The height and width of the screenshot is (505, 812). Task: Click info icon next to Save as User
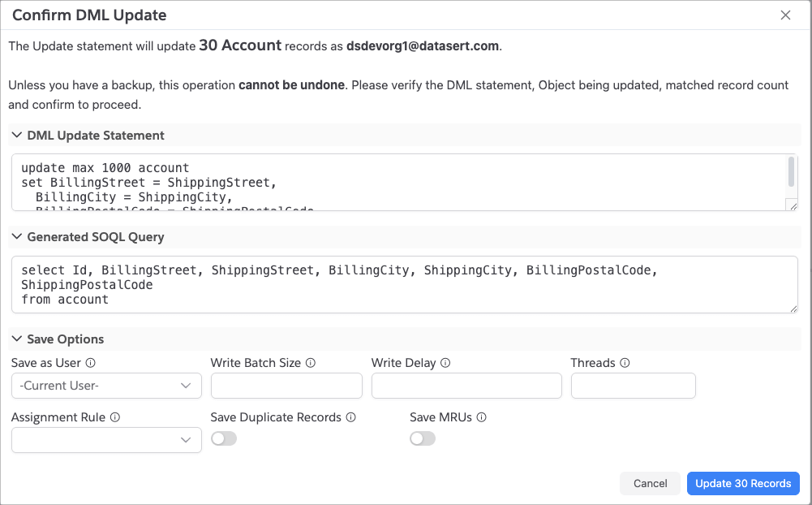pyautogui.click(x=91, y=363)
